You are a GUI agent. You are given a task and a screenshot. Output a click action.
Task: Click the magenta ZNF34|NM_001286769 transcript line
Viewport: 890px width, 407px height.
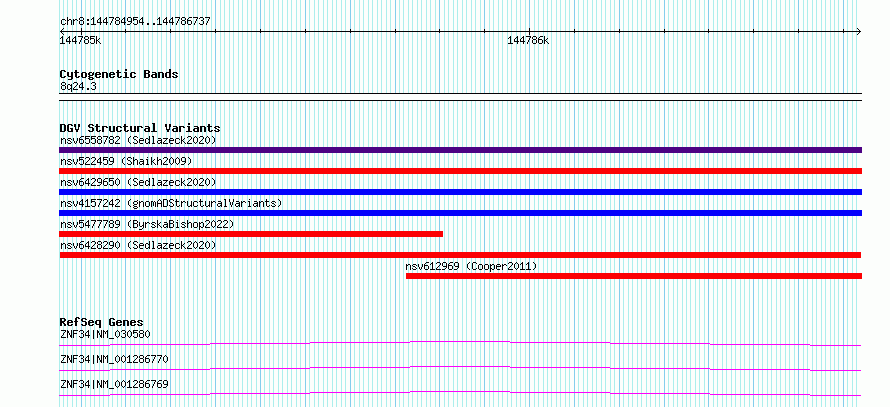click(460, 393)
